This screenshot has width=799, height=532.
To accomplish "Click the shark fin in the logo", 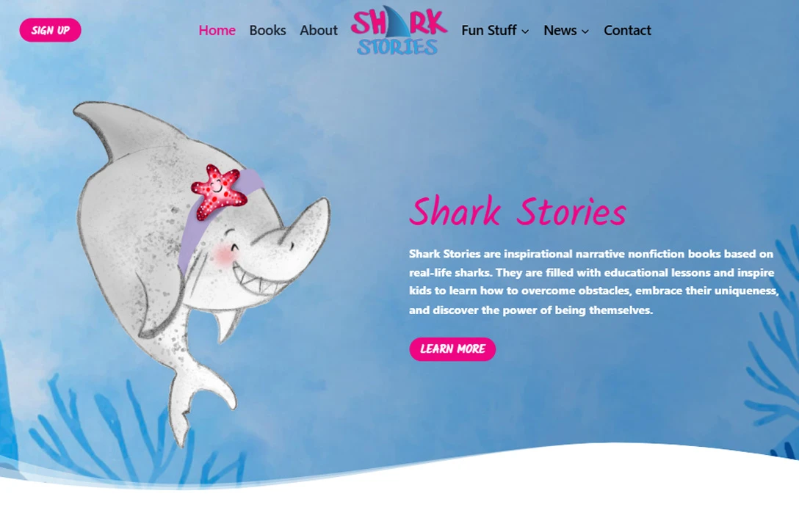I will point(397,21).
